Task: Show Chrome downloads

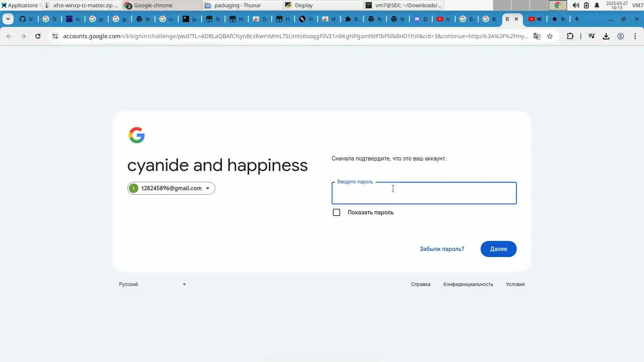Action: (x=606, y=36)
